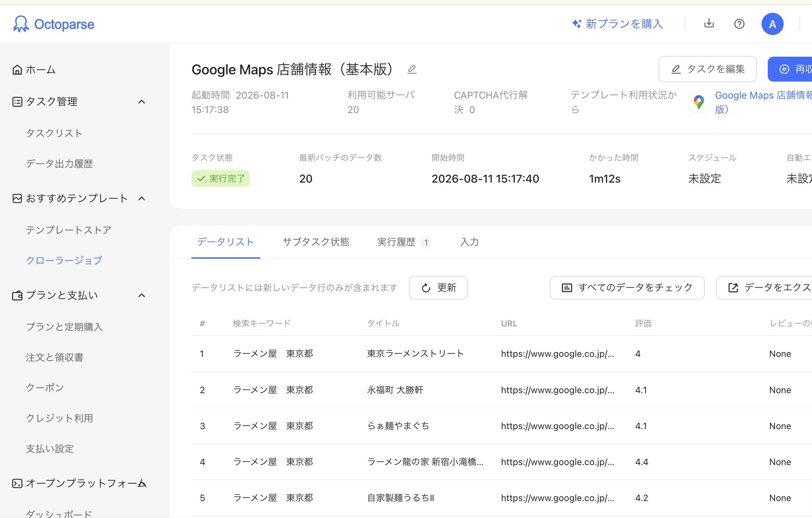Click the start time 2026-08-11 15:17:40
Image resolution: width=812 pixels, height=518 pixels.
pos(485,179)
